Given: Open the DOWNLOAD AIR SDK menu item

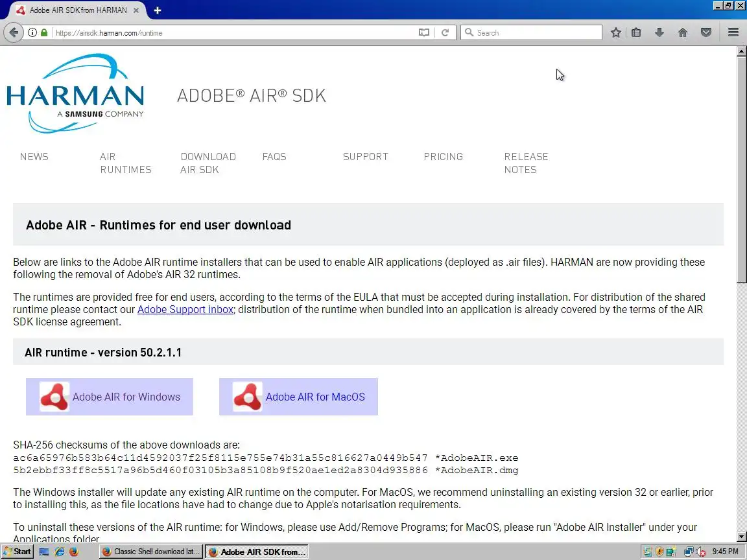Looking at the screenshot, I should click(x=208, y=163).
